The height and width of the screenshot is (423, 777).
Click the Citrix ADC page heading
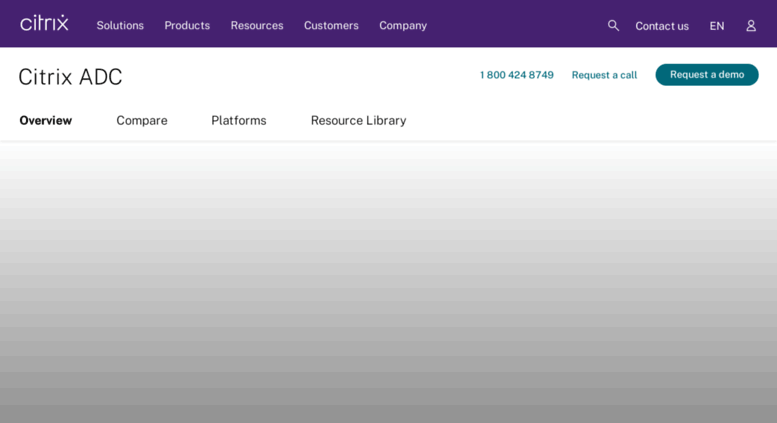(70, 77)
